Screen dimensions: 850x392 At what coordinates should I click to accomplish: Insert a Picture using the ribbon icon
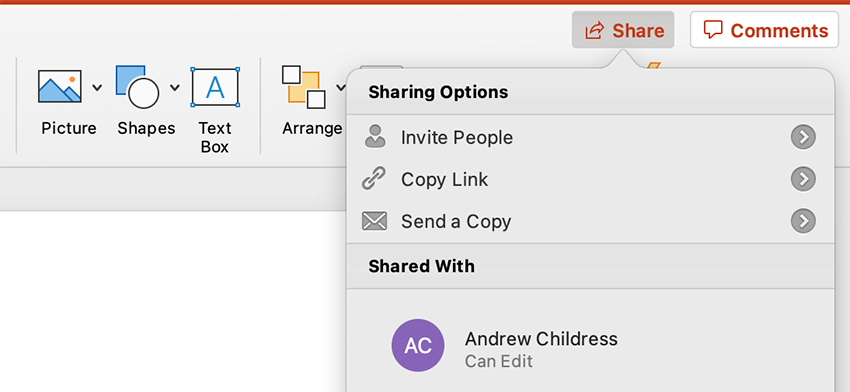60,86
